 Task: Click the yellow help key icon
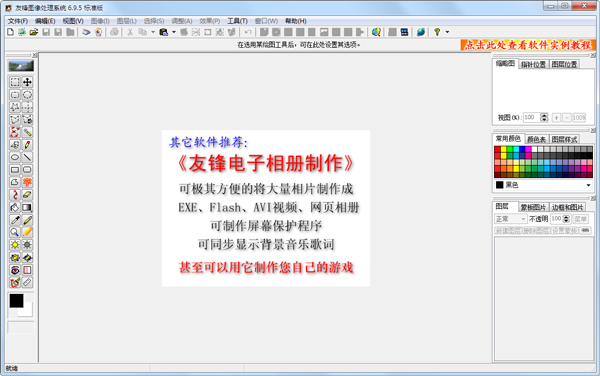[x=437, y=32]
